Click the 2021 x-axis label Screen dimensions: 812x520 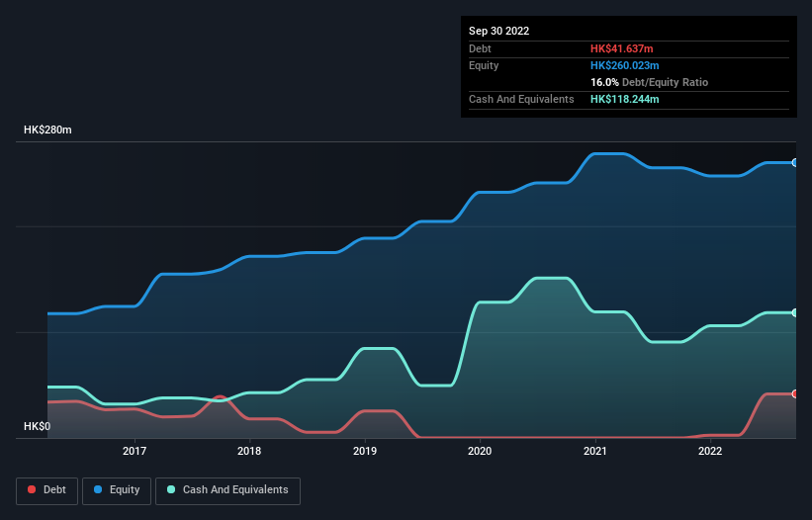pyautogui.click(x=595, y=451)
